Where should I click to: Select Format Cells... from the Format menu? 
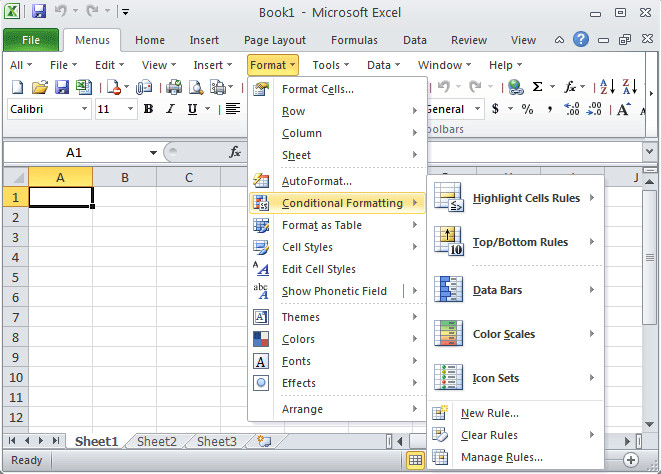338,89
